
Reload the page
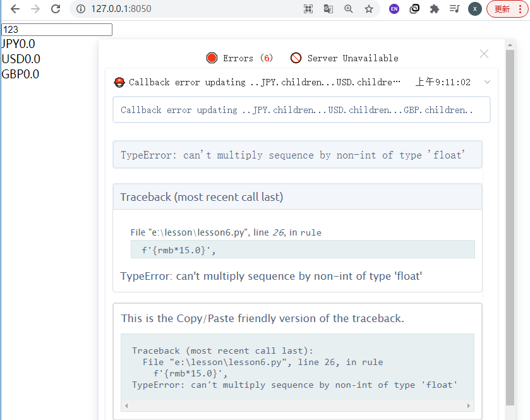point(56,9)
